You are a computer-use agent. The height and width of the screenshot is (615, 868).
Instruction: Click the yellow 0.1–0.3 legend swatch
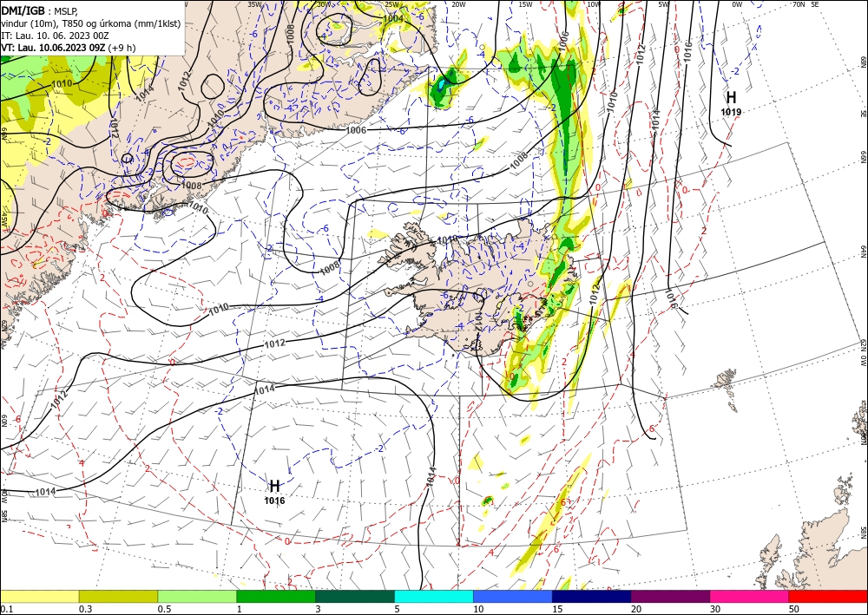39,596
